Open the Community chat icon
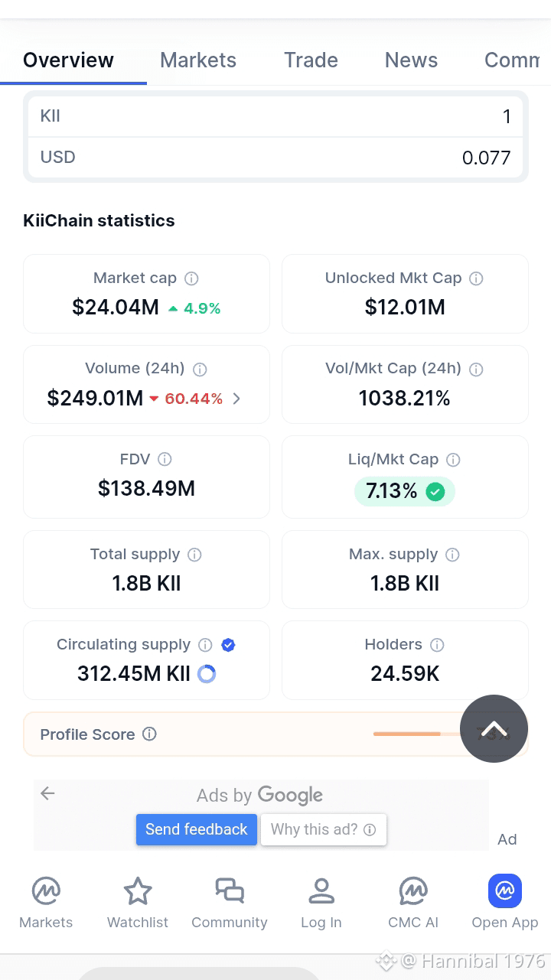The image size is (551, 980). point(230,891)
